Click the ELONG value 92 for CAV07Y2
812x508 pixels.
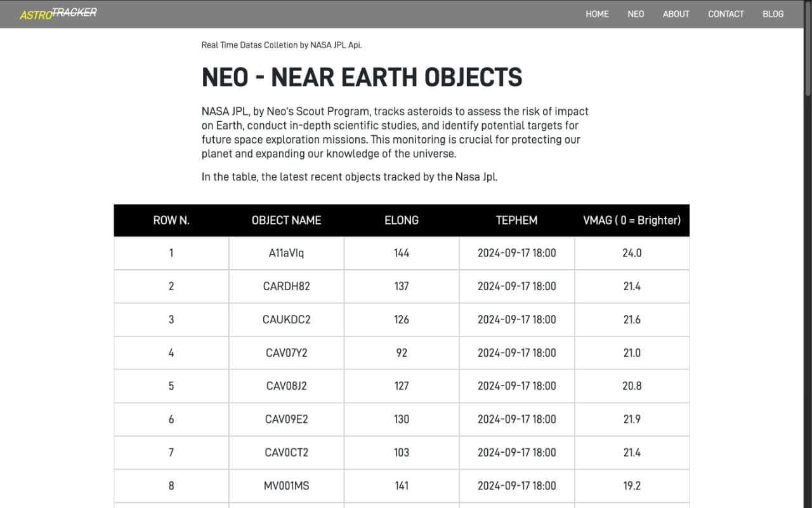401,352
